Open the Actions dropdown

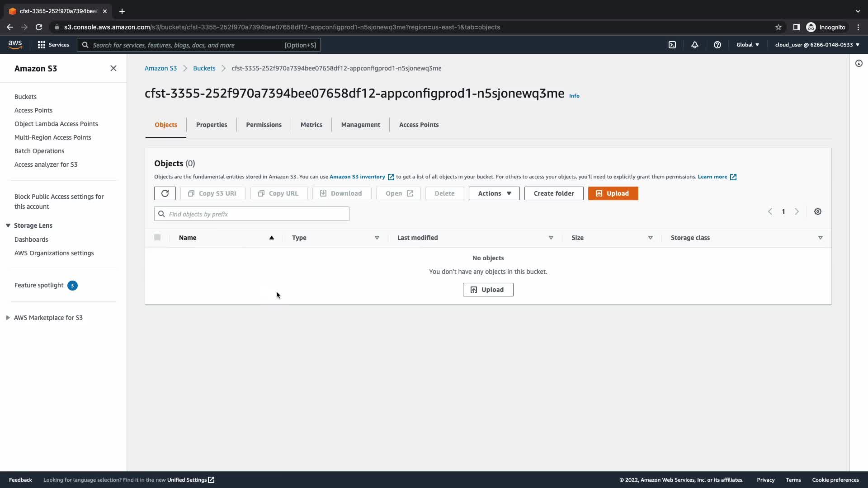[x=494, y=193]
